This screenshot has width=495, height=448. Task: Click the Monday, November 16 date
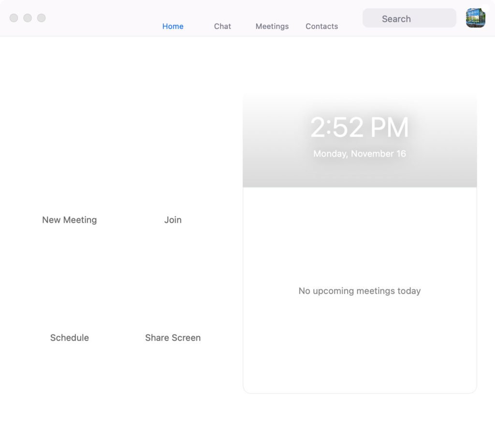point(359,154)
